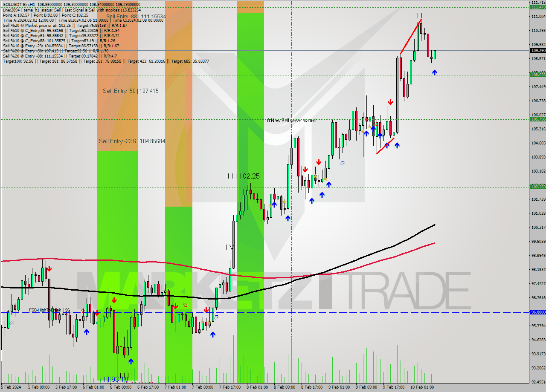This screenshot has width=546, height=392.
Task: Click the red trend line at the chart's peak
Action: coord(411,37)
